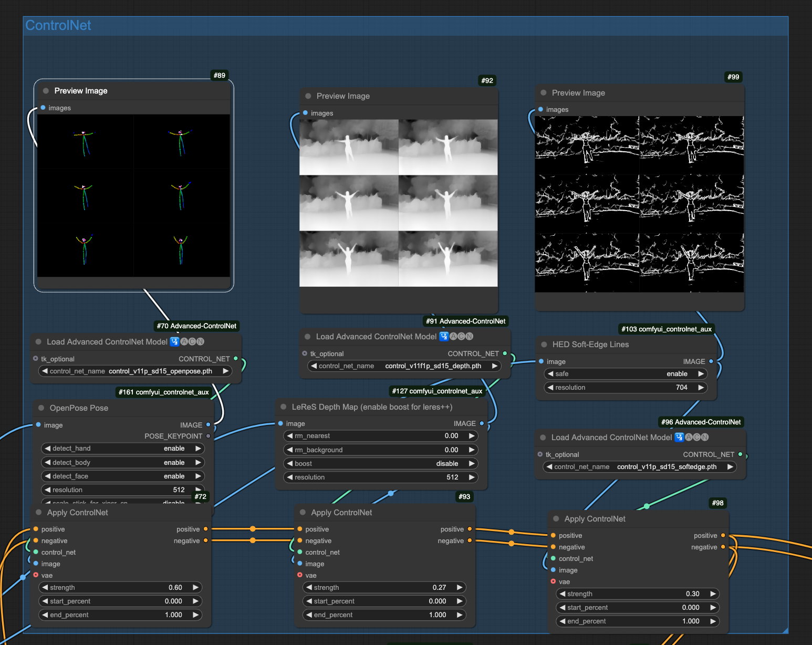Click the IMAGE output port on HED Soft-Edge Lines
Image resolution: width=812 pixels, height=645 pixels.
711,361
